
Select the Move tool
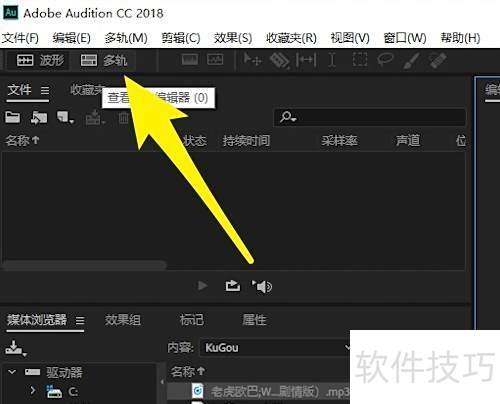[252, 60]
